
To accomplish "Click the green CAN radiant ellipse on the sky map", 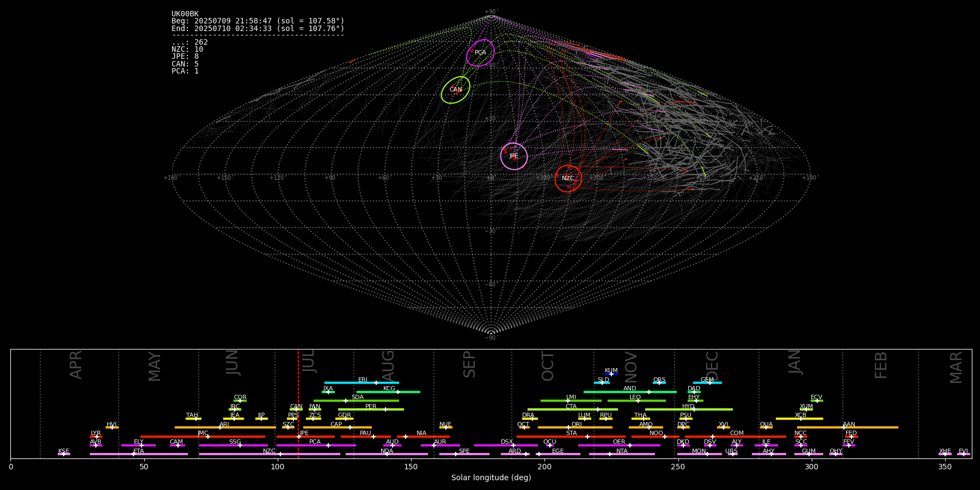I will click(456, 90).
